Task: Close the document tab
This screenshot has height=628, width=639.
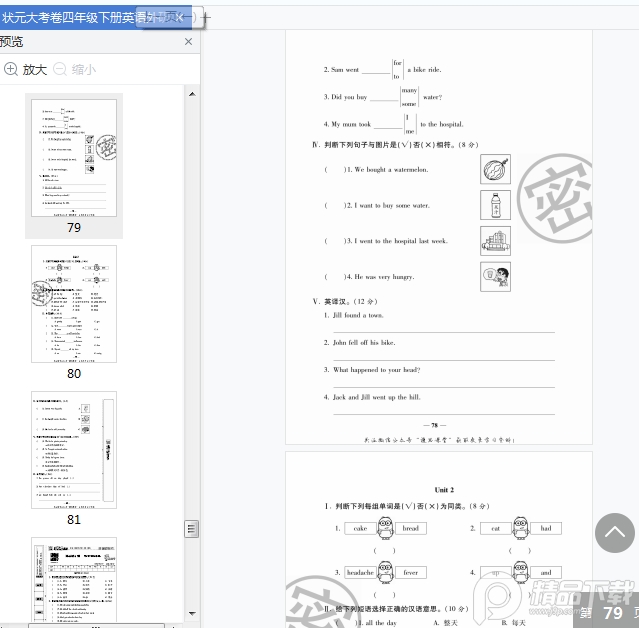Action: tap(179, 18)
